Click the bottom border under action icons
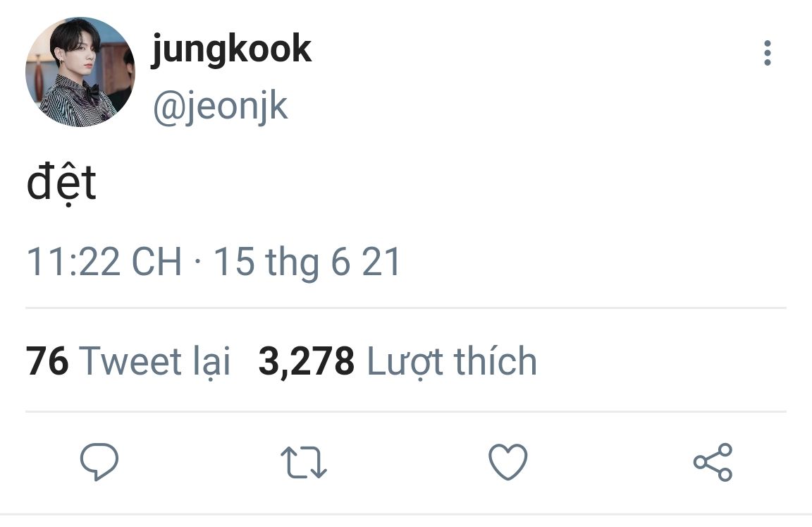 coord(406,514)
